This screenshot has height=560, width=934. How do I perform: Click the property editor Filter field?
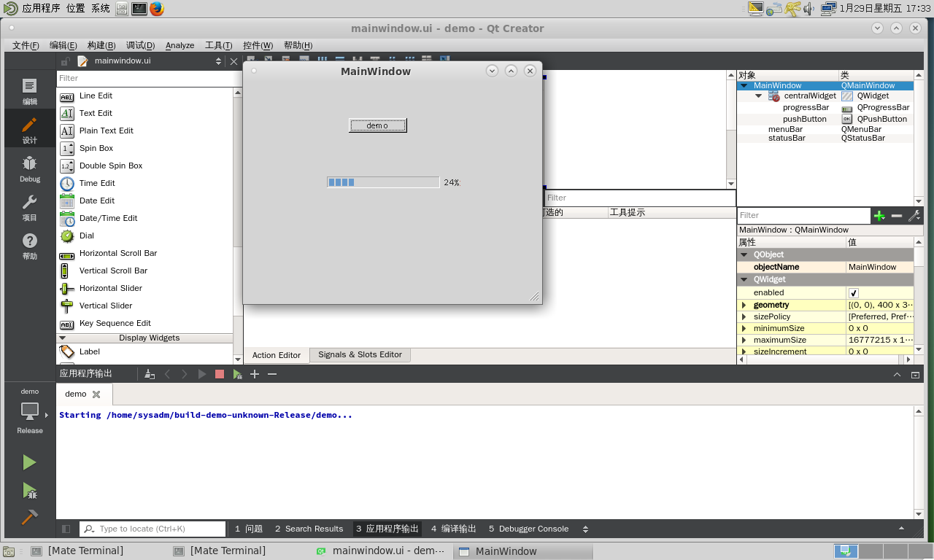click(x=803, y=215)
